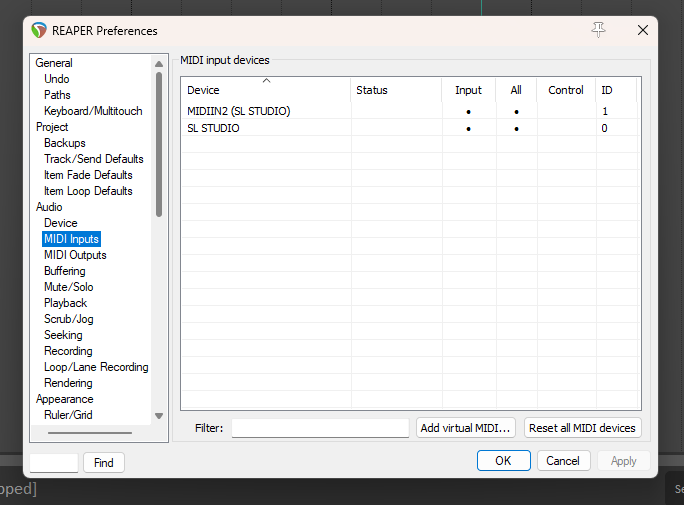
Task: Select the Audio Device settings page
Action: click(60, 223)
